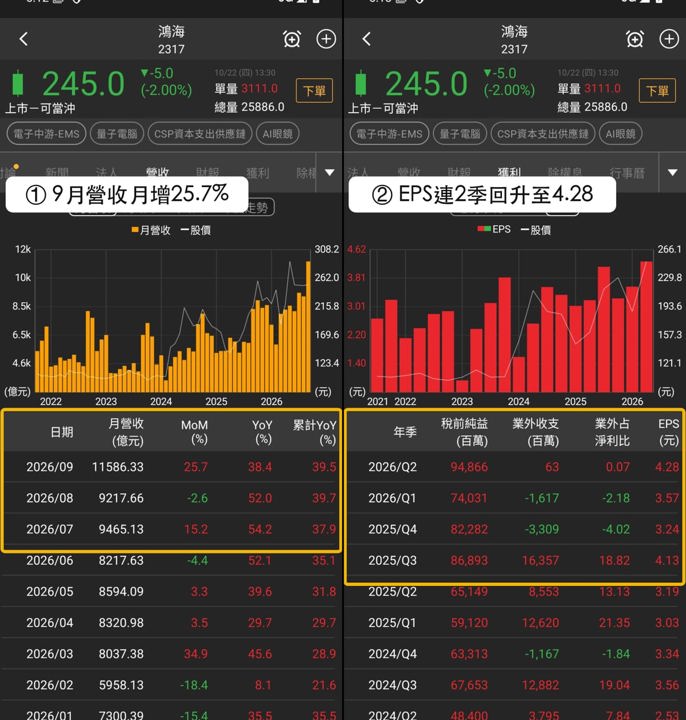Select AI眼鏡 tag in left panel
686x720 pixels.
[277, 134]
